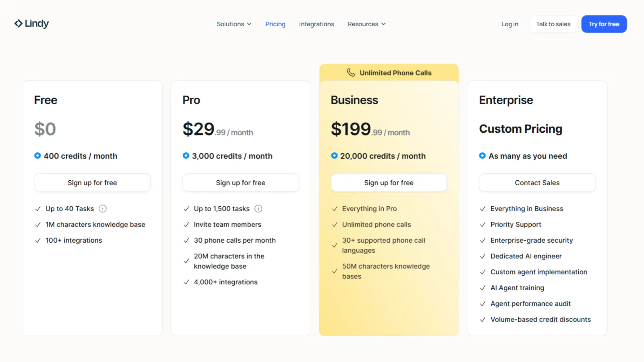Open the info tooltip beside 'Up to 40 Tasks'

tap(102, 209)
